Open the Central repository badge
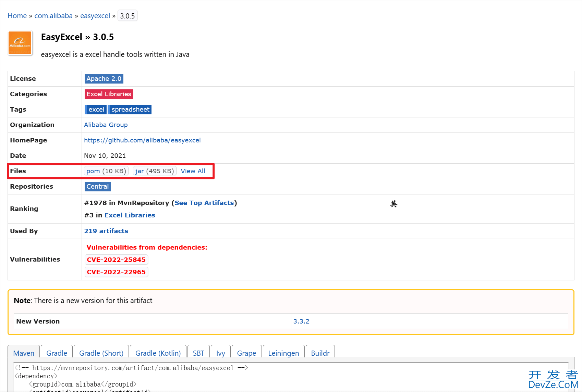 [98, 187]
